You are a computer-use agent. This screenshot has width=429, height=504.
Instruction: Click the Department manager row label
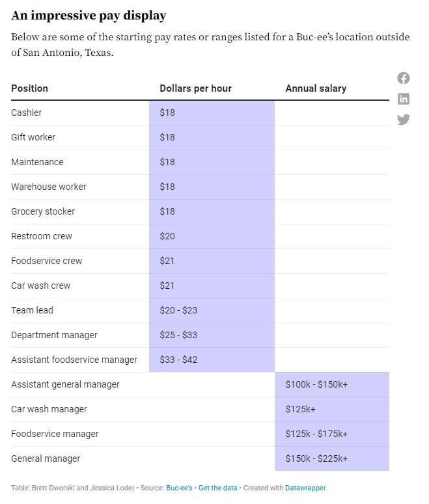[x=54, y=335]
